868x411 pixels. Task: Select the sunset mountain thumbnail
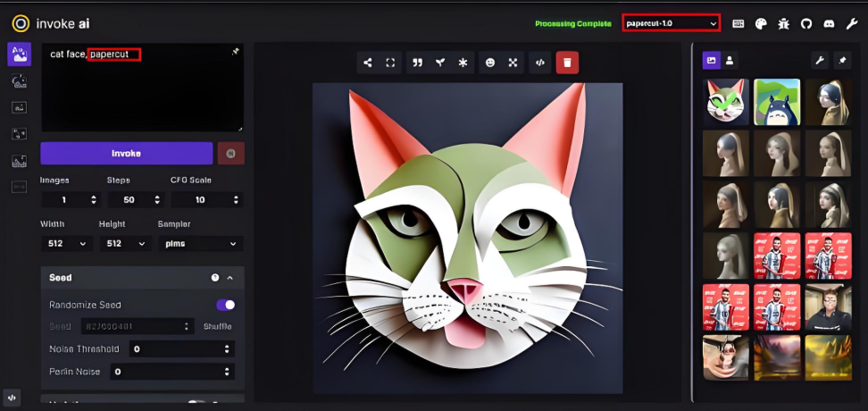click(x=777, y=357)
